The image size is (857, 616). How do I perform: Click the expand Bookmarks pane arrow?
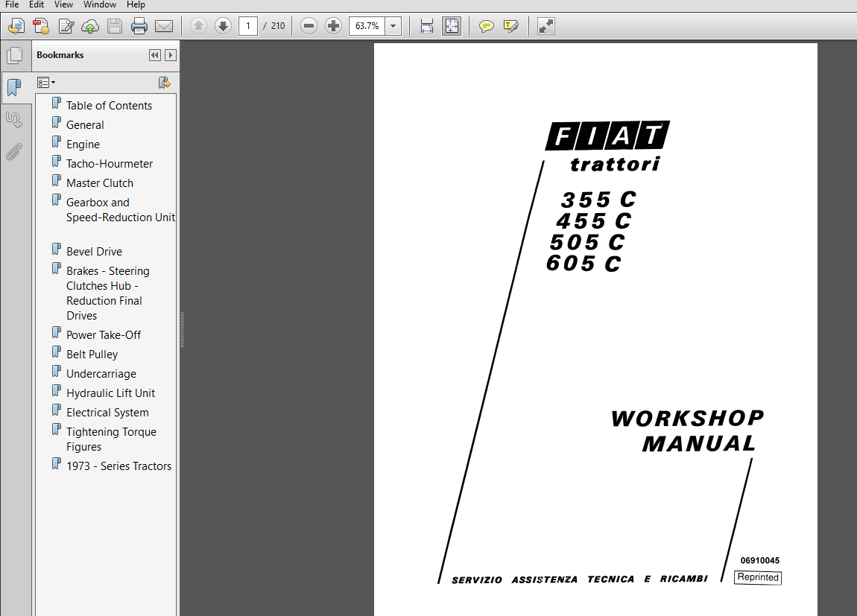pyautogui.click(x=171, y=55)
